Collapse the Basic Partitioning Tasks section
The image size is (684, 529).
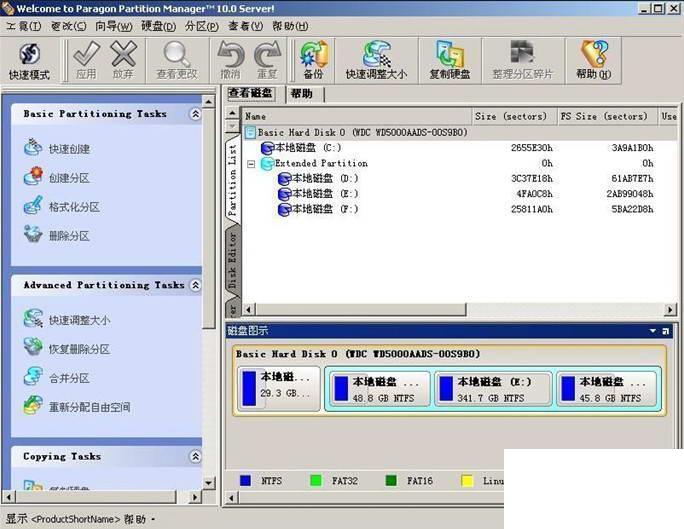195,114
